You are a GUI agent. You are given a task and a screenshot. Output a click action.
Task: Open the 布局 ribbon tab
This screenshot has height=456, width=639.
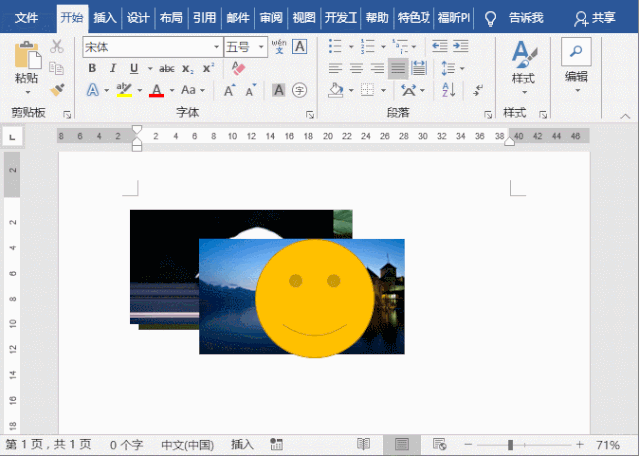(171, 18)
